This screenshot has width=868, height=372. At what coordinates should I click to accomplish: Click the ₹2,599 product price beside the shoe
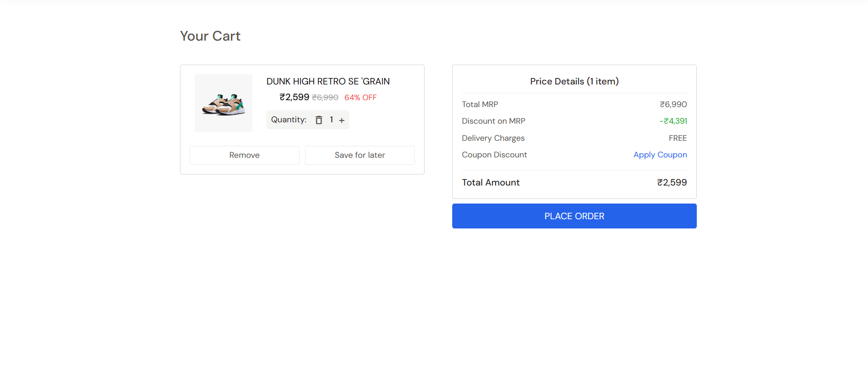[x=294, y=97]
